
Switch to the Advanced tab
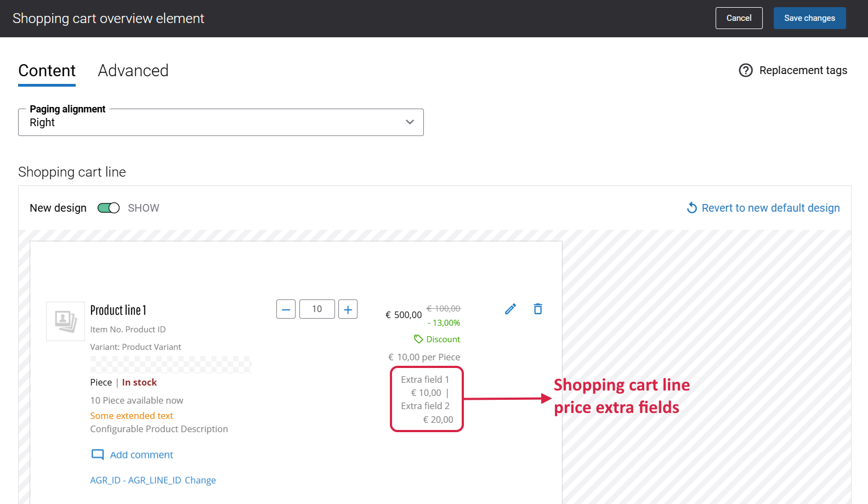click(133, 71)
